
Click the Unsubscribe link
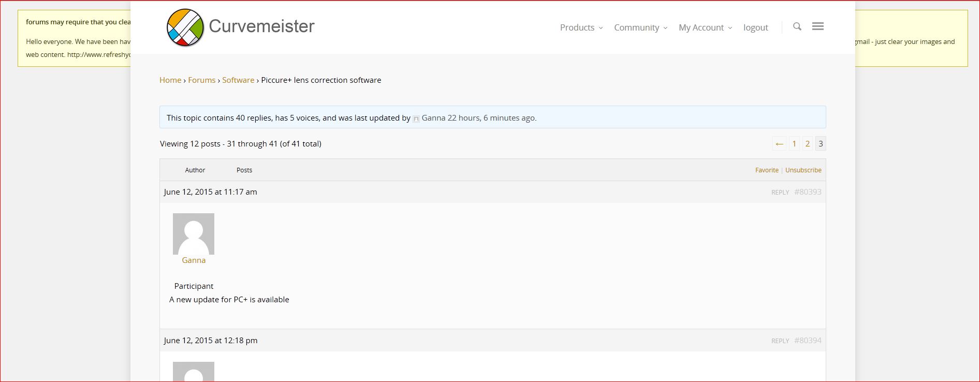point(803,170)
